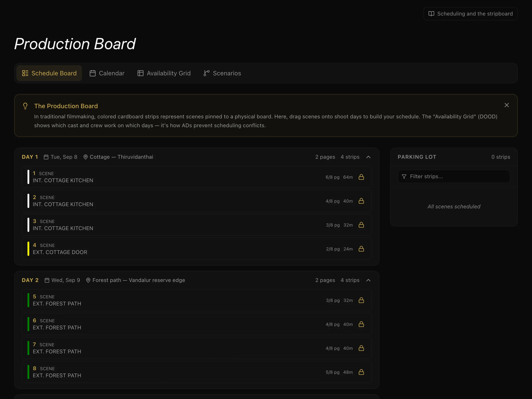
Task: Click lock icon for Scene 6 strip
Action: [361, 324]
